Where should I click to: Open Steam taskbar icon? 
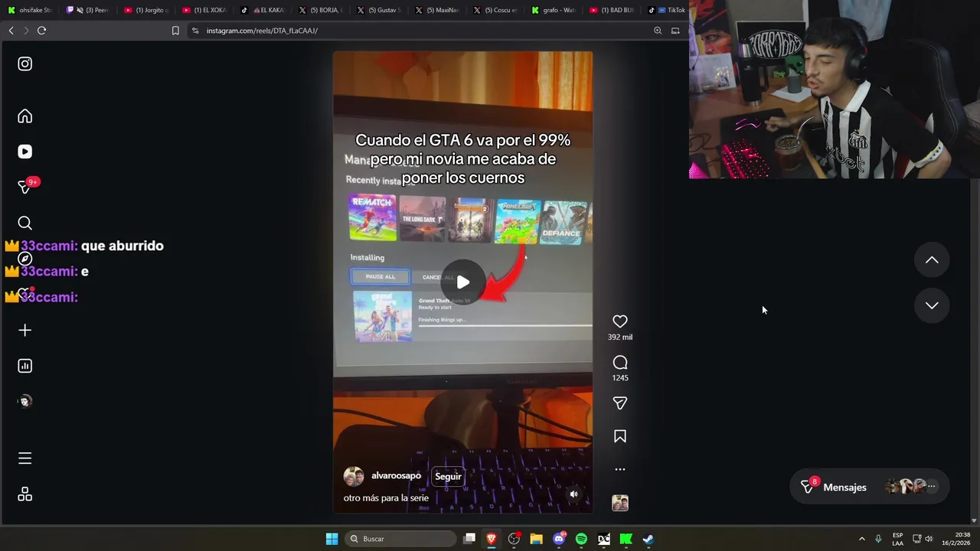[648, 539]
